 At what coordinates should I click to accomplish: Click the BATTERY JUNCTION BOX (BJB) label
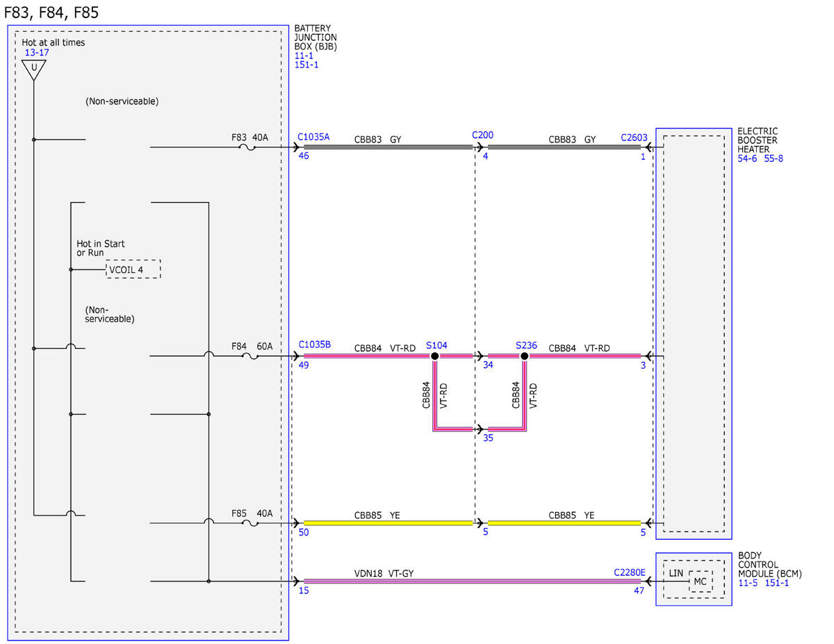(x=316, y=38)
